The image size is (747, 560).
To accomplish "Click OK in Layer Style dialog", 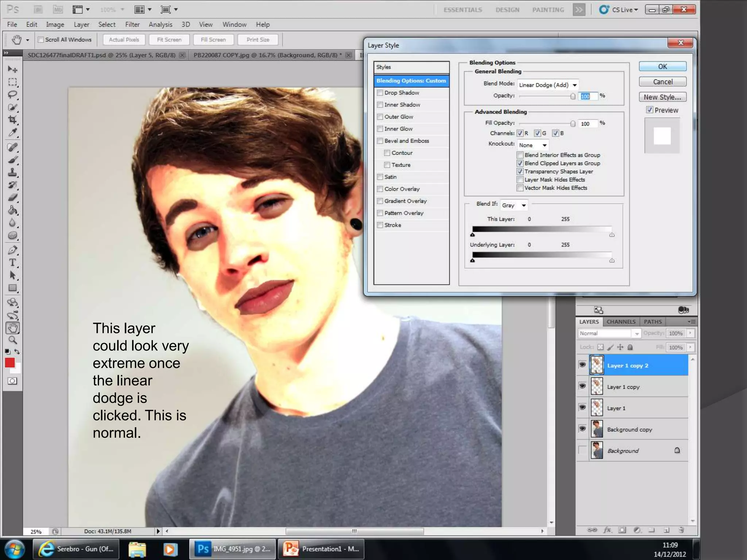I will click(662, 66).
